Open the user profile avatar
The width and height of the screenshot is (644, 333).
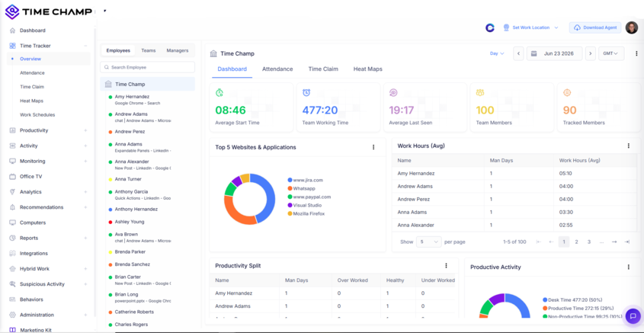point(631,27)
